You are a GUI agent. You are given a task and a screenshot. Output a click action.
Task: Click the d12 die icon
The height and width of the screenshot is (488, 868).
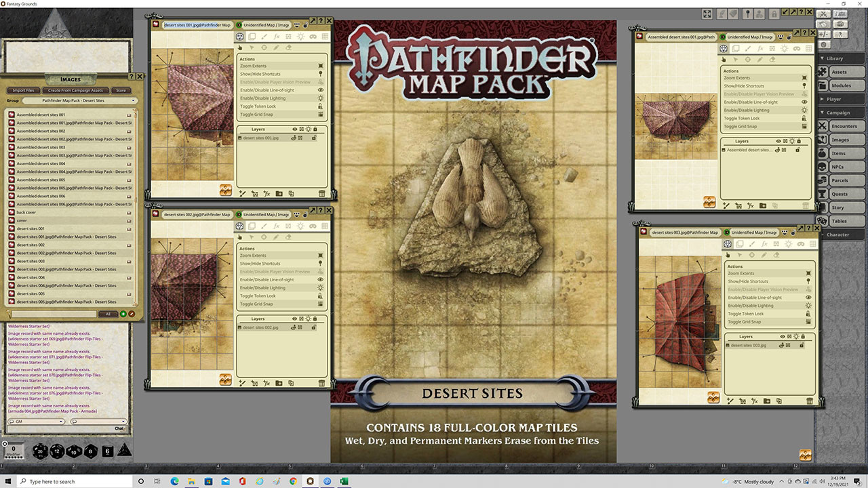point(56,451)
